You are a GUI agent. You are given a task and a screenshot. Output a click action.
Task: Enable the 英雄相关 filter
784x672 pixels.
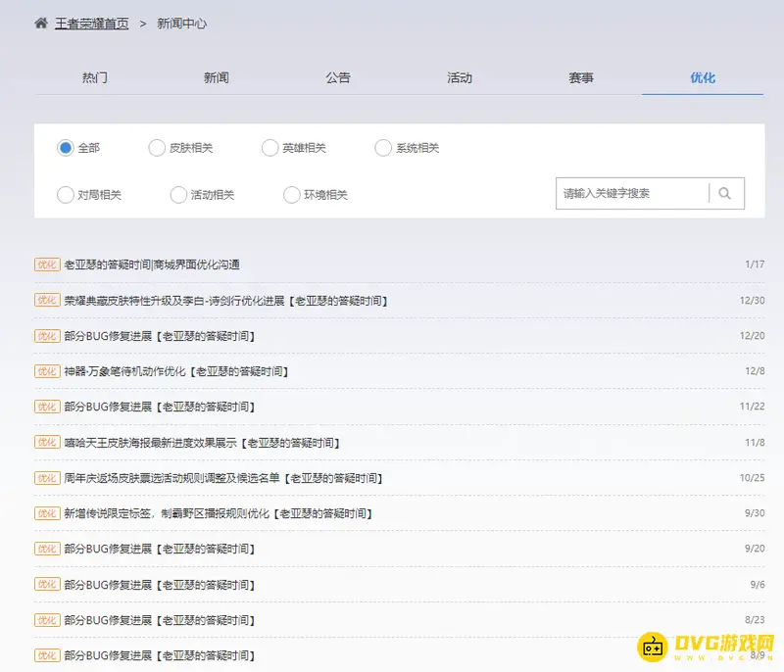tap(269, 148)
